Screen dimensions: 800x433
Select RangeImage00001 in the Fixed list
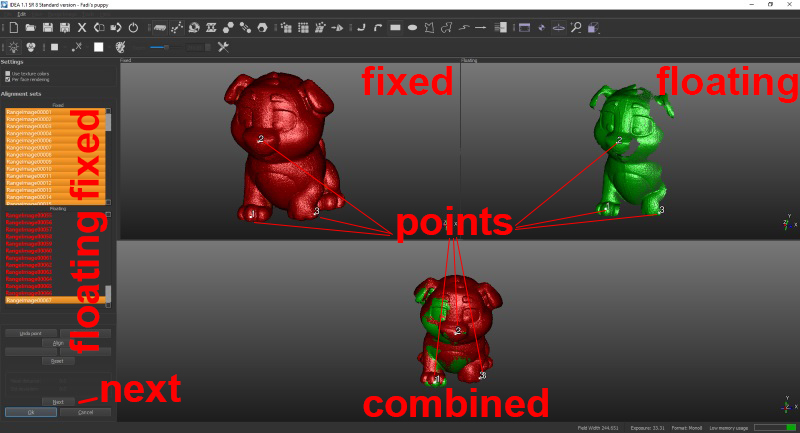pos(55,112)
